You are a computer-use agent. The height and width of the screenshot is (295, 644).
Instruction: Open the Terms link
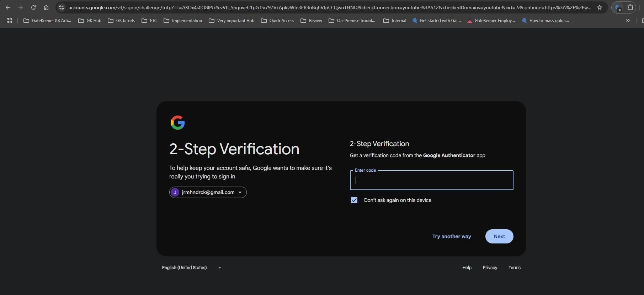(515, 268)
